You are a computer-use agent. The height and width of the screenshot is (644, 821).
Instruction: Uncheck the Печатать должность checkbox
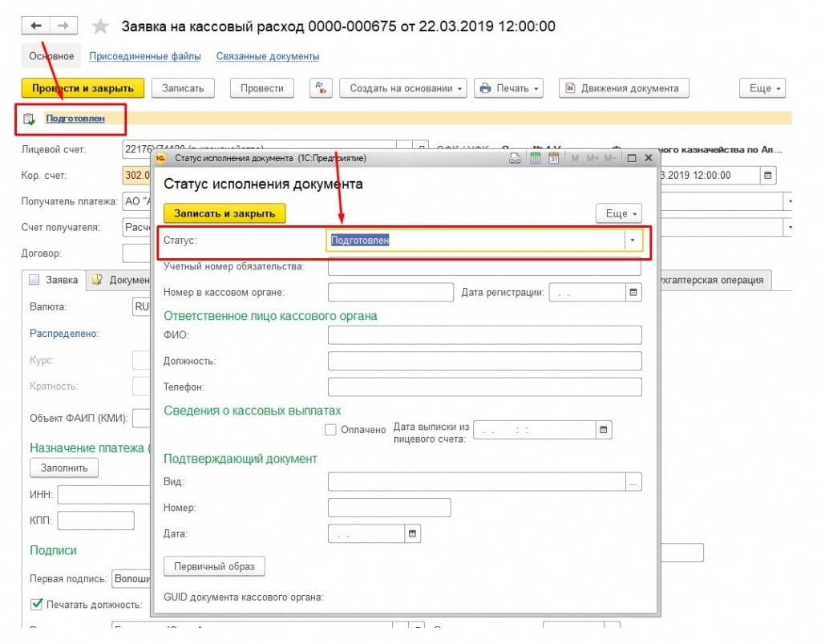point(36,604)
